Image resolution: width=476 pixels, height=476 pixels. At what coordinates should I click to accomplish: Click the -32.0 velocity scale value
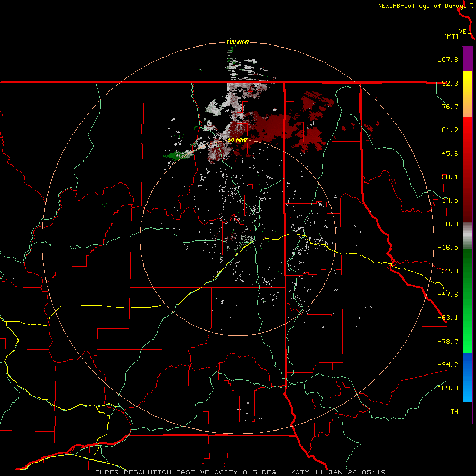(x=448, y=271)
